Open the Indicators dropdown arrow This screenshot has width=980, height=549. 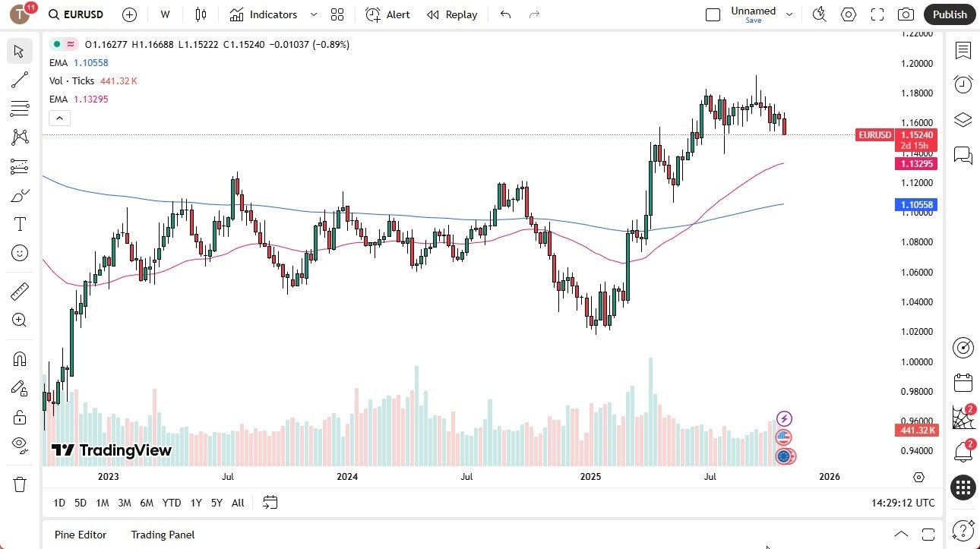click(313, 14)
